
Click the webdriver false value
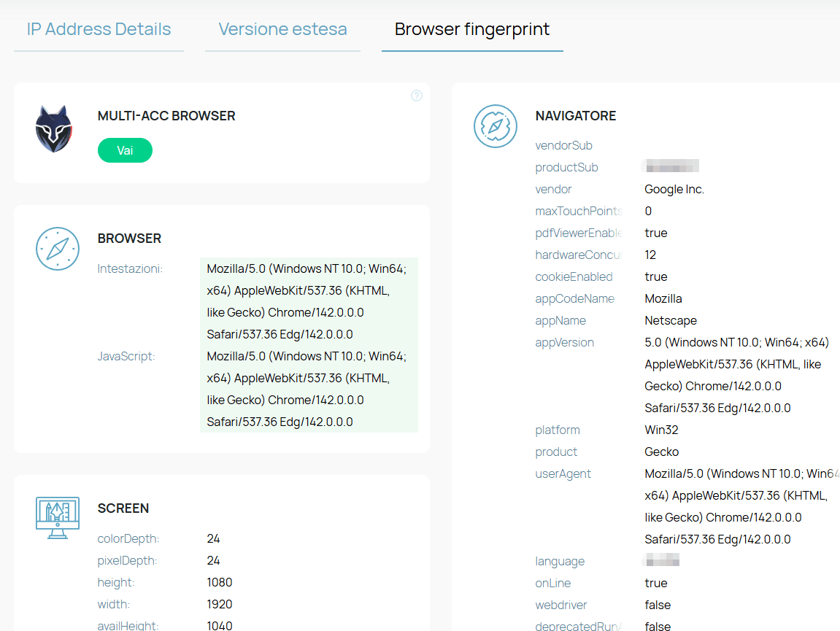coord(658,605)
